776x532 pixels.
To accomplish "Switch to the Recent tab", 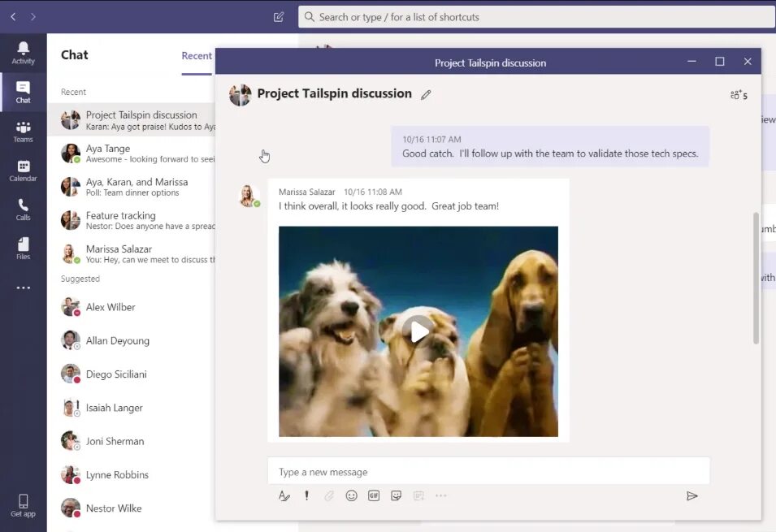I will (197, 56).
